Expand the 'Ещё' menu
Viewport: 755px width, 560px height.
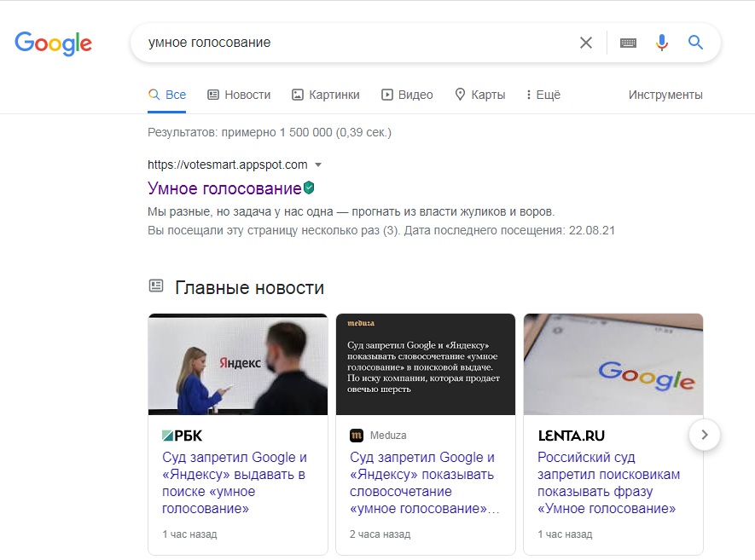coord(543,95)
